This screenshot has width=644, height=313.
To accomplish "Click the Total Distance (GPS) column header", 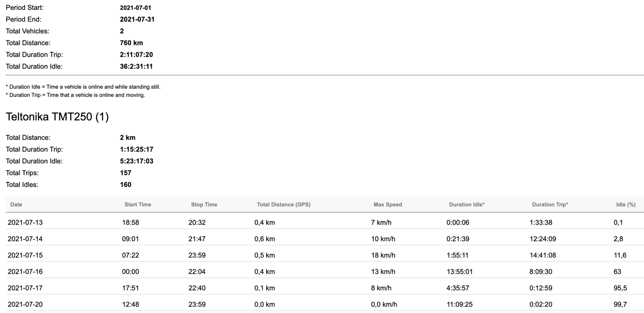I will 284,204.
